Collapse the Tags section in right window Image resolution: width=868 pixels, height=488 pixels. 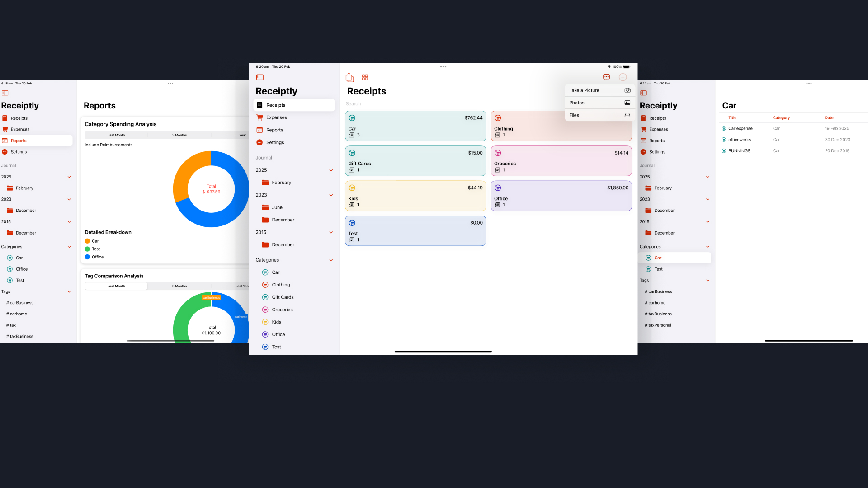pyautogui.click(x=708, y=281)
